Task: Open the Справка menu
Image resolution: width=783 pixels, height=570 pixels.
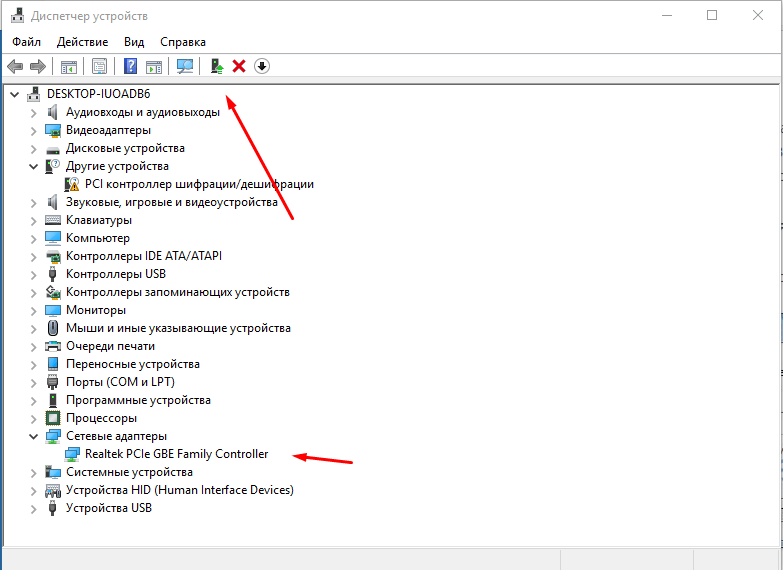Action: 183,42
